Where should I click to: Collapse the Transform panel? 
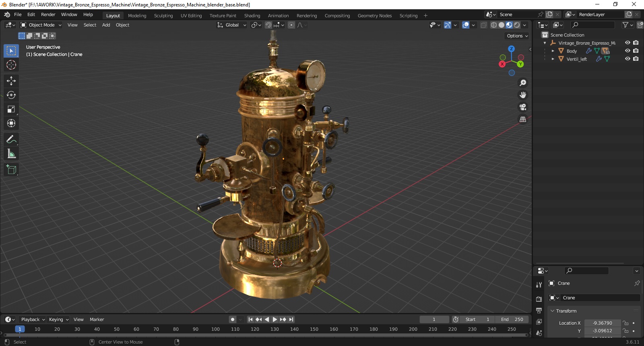point(553,311)
